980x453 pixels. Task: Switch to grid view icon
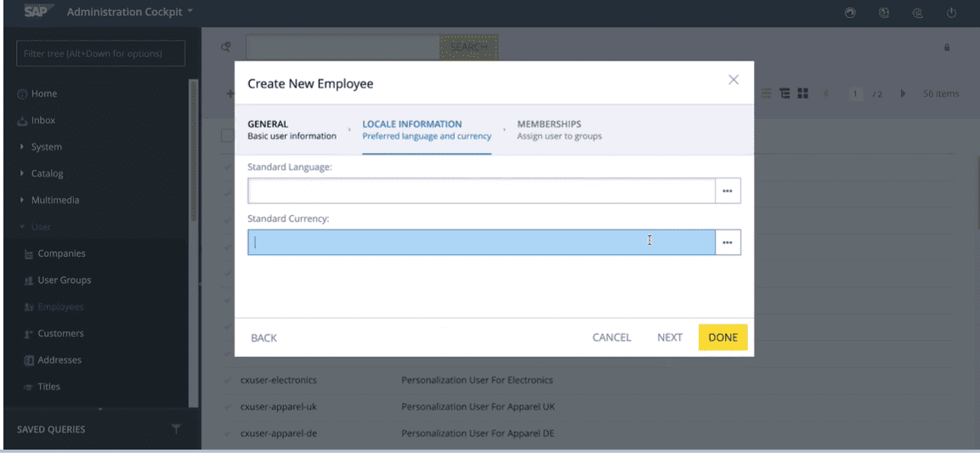803,93
